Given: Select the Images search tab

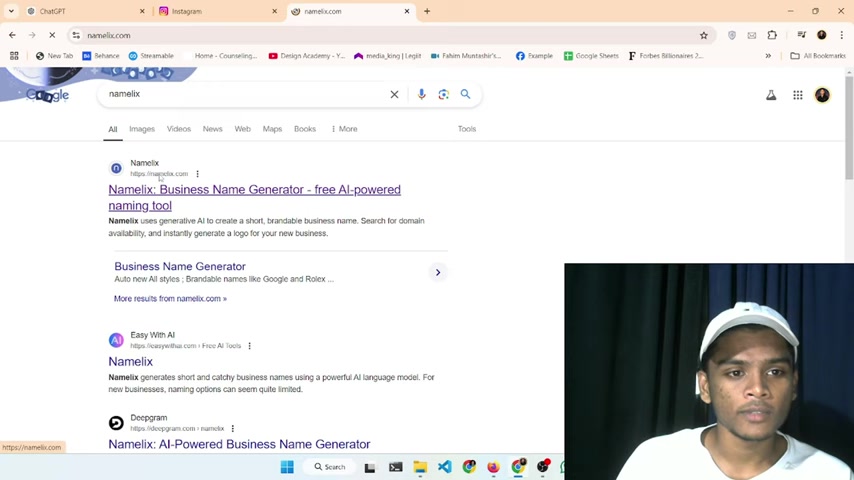Looking at the screenshot, I should (x=142, y=129).
